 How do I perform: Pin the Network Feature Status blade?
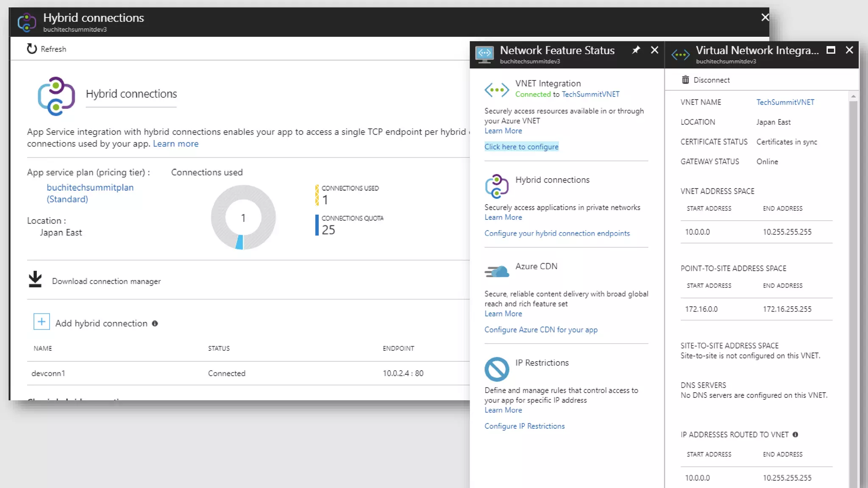point(636,50)
